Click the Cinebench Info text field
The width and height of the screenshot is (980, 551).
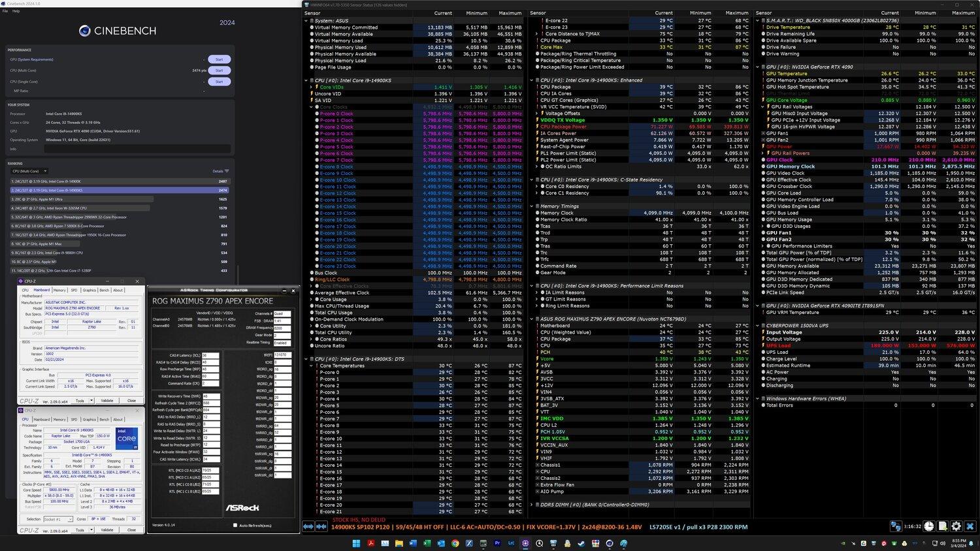[136, 149]
